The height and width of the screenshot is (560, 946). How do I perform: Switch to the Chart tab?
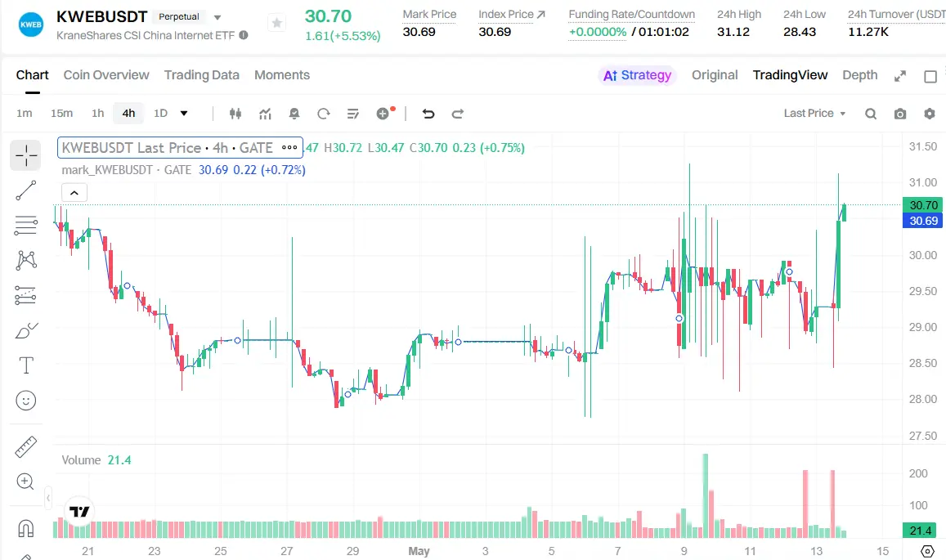(32, 75)
